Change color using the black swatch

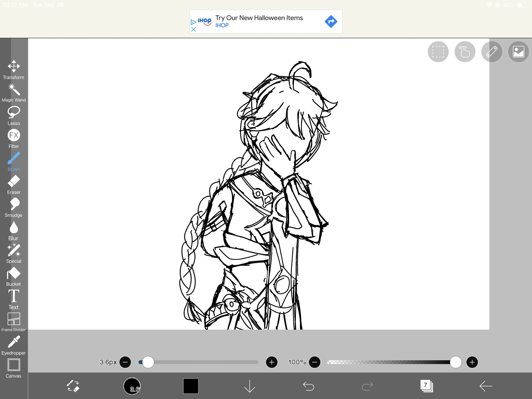click(191, 386)
